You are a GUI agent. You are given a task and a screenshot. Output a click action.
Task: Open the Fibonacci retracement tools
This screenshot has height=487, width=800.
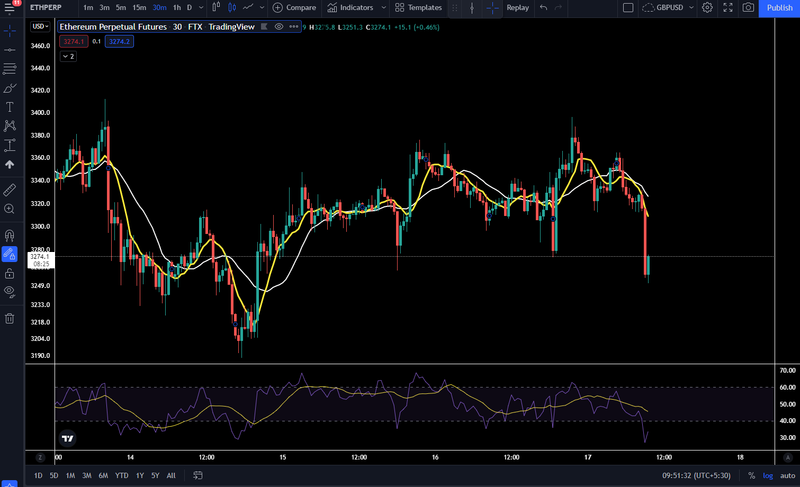[x=9, y=68]
